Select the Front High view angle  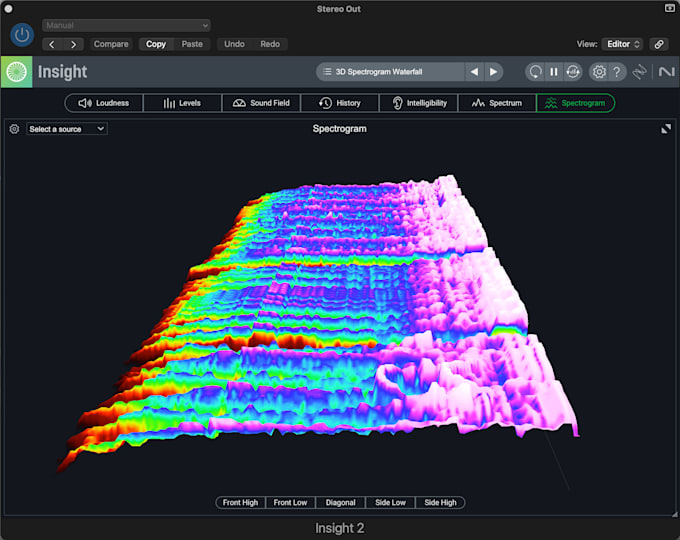pyautogui.click(x=240, y=503)
